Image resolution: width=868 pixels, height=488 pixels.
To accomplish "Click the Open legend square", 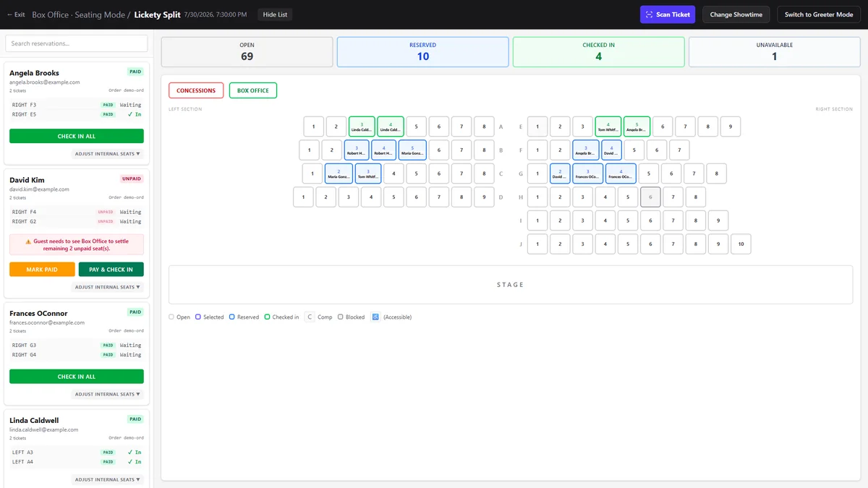I will (171, 317).
